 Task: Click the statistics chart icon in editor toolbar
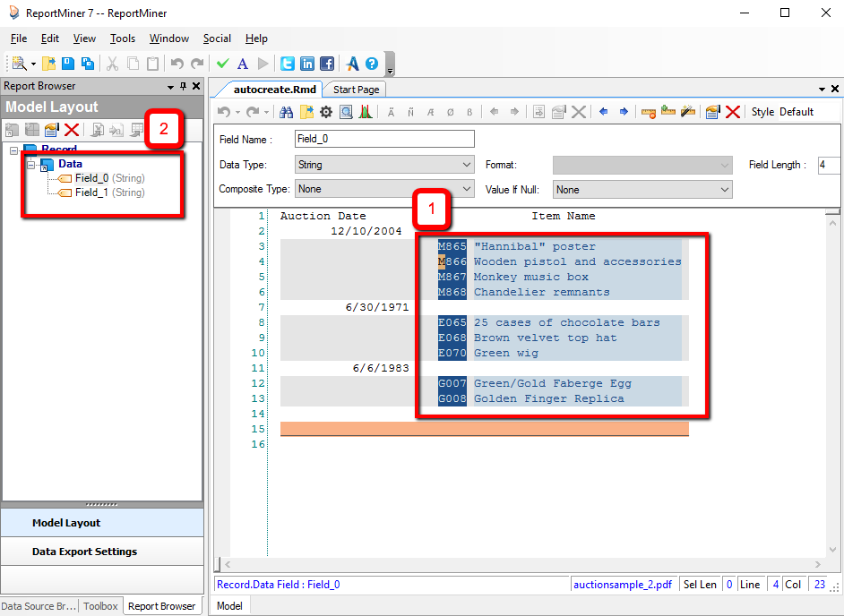pyautogui.click(x=366, y=112)
